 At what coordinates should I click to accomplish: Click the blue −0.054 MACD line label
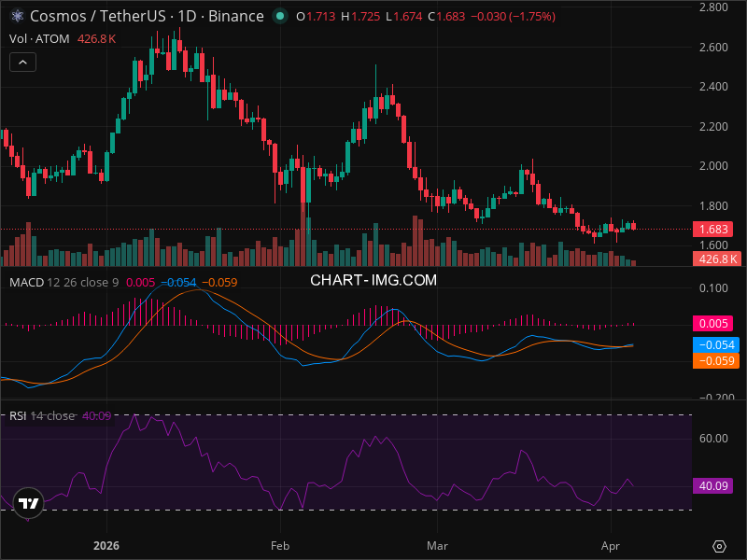(x=716, y=344)
